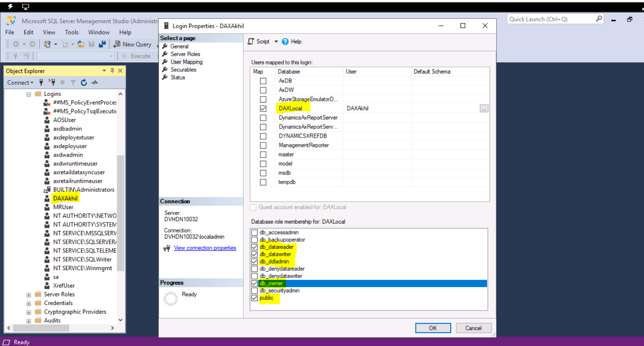Uncheck the DAXLocal database map checkbox

point(263,109)
